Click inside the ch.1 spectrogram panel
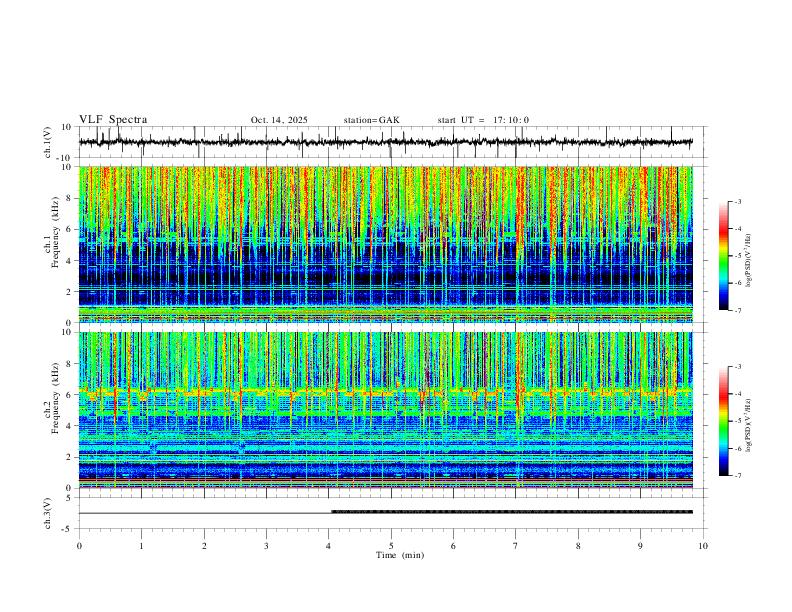 (385, 244)
